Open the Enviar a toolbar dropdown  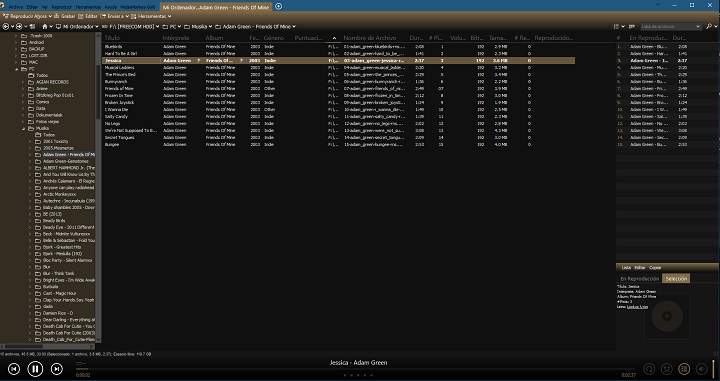[115, 16]
